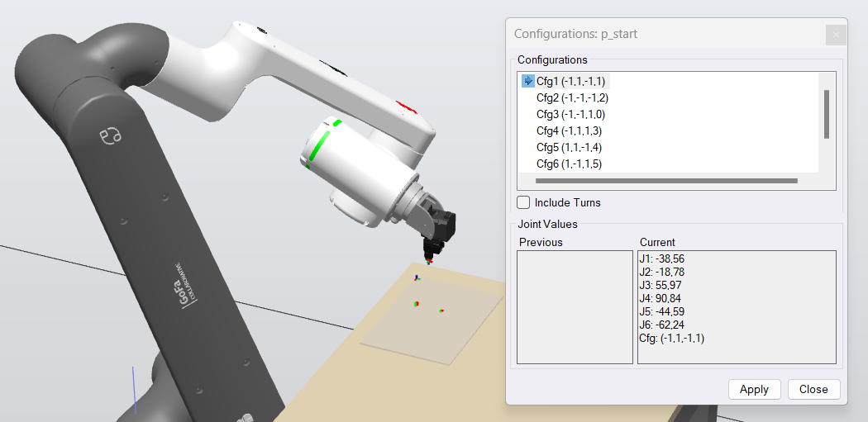Choose Cfg4 (-1,1,1,3) from the list
This screenshot has width=868, height=422.
tap(569, 130)
